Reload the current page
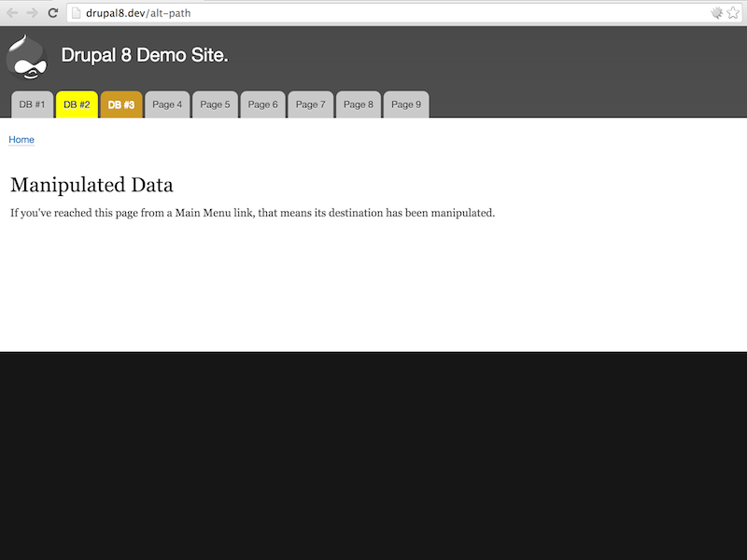 pyautogui.click(x=53, y=14)
